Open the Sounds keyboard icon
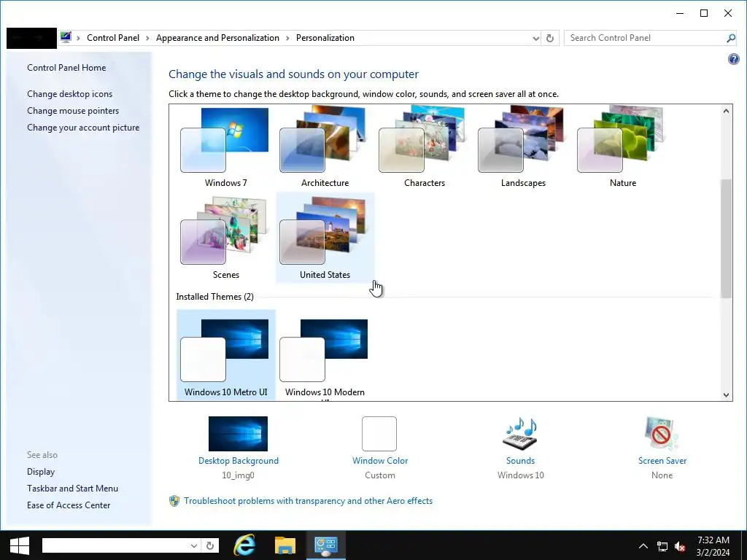Image resolution: width=747 pixels, height=560 pixels. 520,434
